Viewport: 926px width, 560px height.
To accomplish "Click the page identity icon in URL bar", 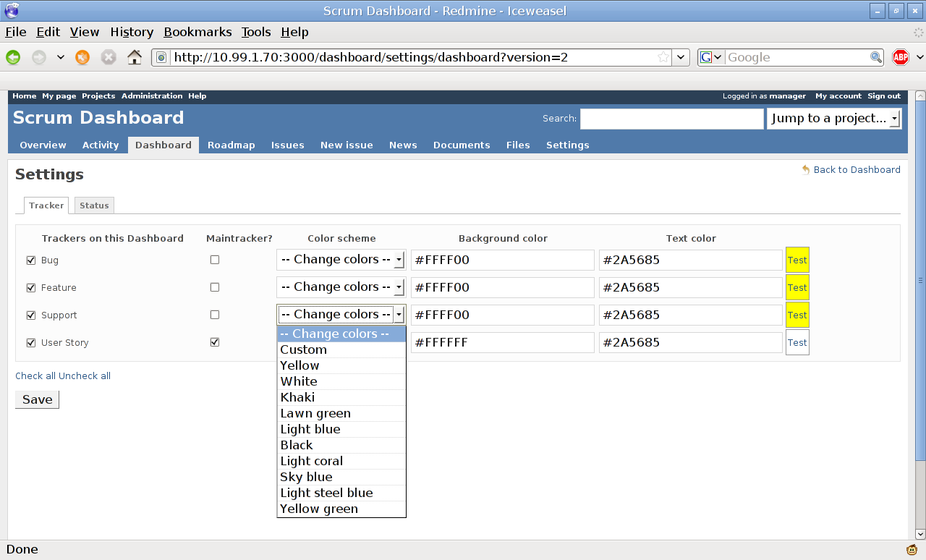I will point(162,57).
